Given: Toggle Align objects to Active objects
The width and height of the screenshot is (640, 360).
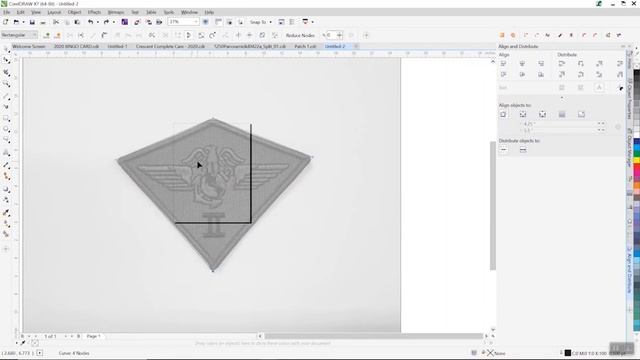Looking at the screenshot, I should (503, 115).
